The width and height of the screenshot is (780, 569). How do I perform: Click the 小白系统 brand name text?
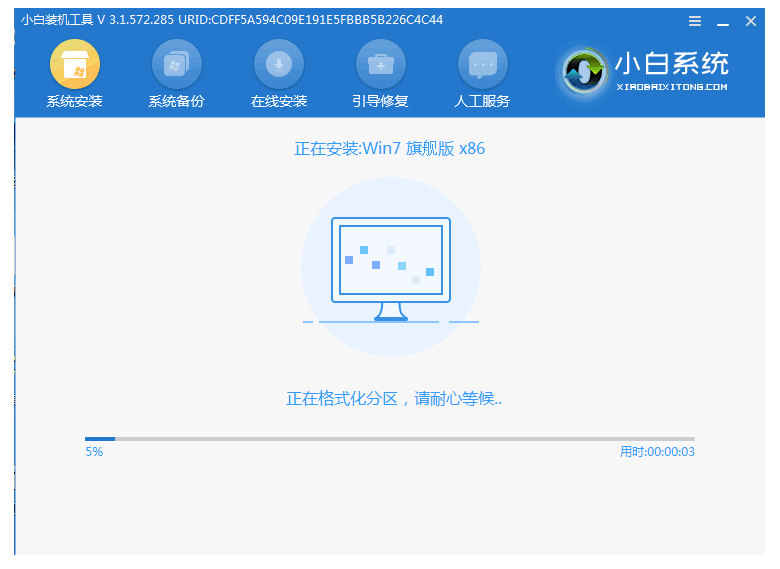click(672, 65)
